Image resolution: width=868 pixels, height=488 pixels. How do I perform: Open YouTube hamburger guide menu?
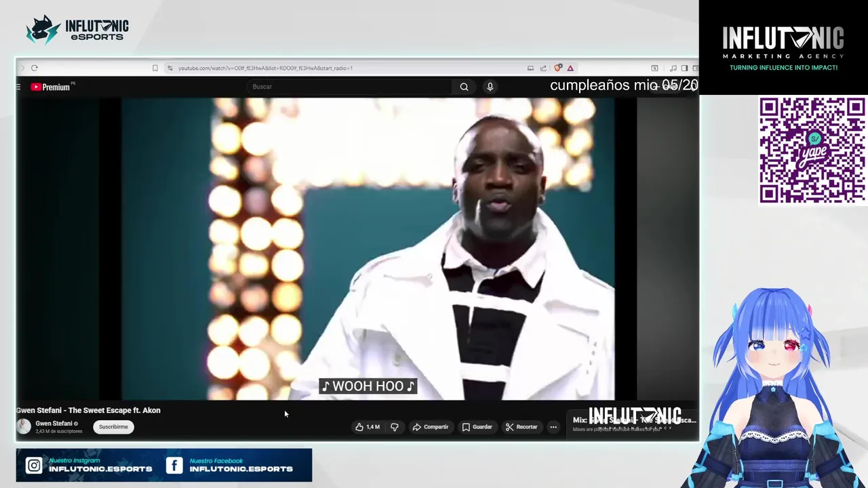pyautogui.click(x=18, y=87)
